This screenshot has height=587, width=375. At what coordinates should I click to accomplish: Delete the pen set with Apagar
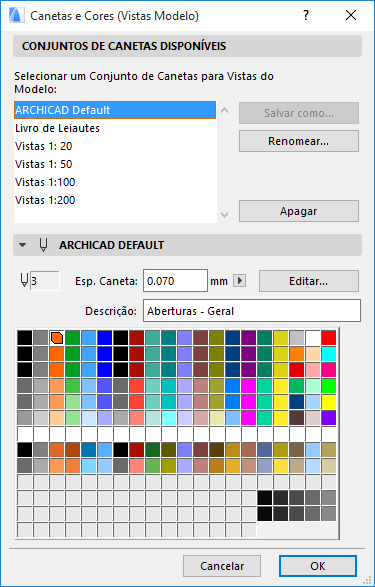pos(299,211)
